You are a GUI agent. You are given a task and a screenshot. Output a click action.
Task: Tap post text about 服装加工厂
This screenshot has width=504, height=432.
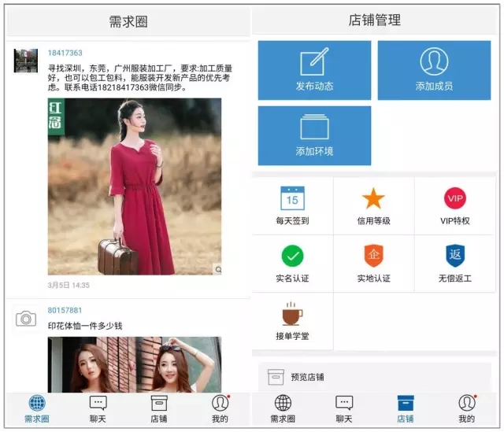(x=140, y=78)
